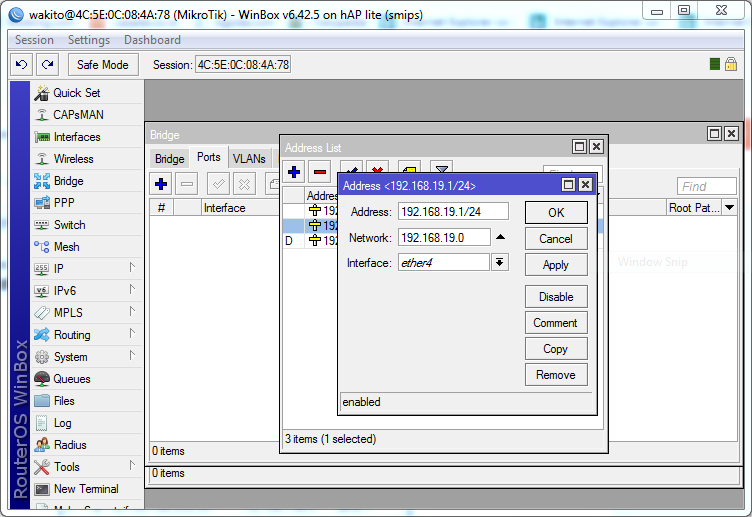Image resolution: width=752 pixels, height=517 pixels.
Task: Open the Settings menu
Action: click(89, 40)
